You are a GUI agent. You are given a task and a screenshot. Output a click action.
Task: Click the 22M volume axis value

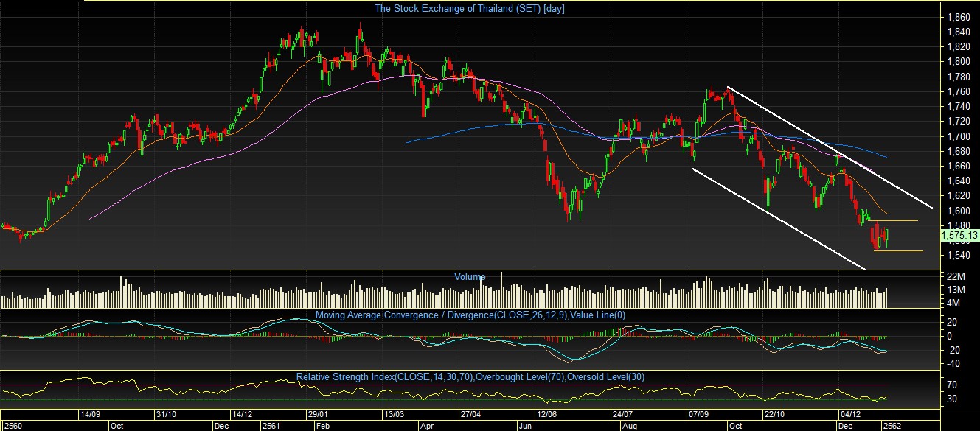click(x=956, y=276)
